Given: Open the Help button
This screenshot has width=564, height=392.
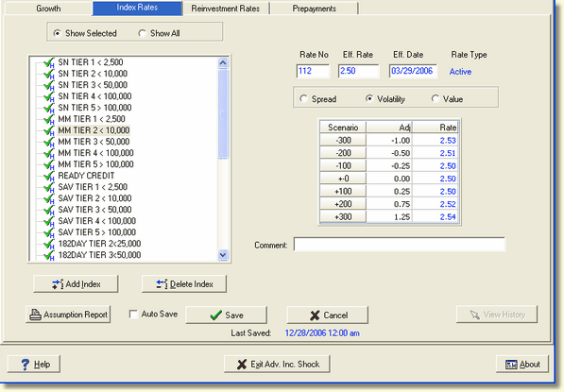Looking at the screenshot, I should 34,365.
